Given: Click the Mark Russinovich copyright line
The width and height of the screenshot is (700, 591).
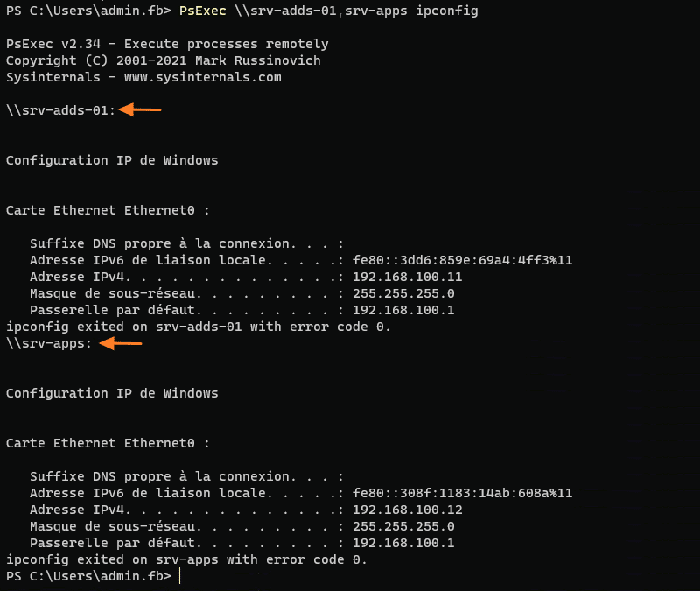Looking at the screenshot, I should 163,60.
